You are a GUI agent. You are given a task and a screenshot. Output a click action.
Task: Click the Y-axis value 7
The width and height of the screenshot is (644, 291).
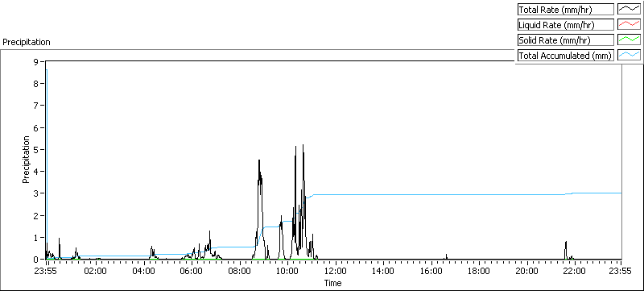36,106
